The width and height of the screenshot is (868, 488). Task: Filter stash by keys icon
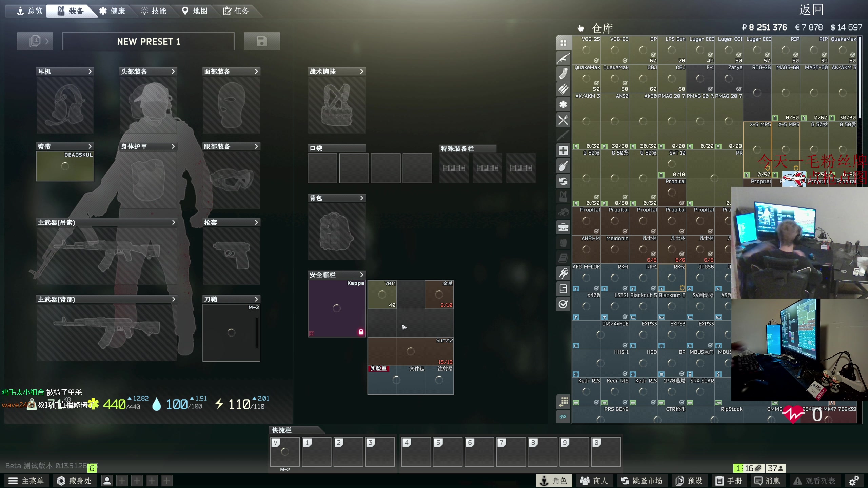563,273
